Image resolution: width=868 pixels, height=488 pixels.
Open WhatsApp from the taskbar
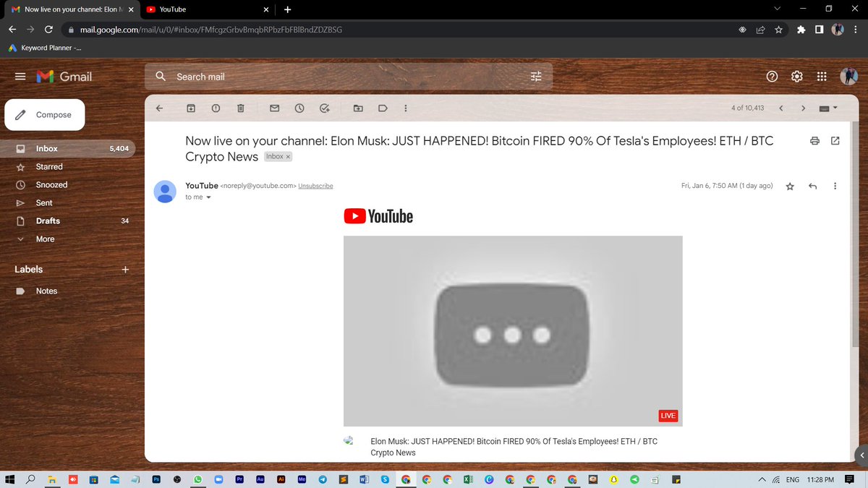click(x=198, y=479)
